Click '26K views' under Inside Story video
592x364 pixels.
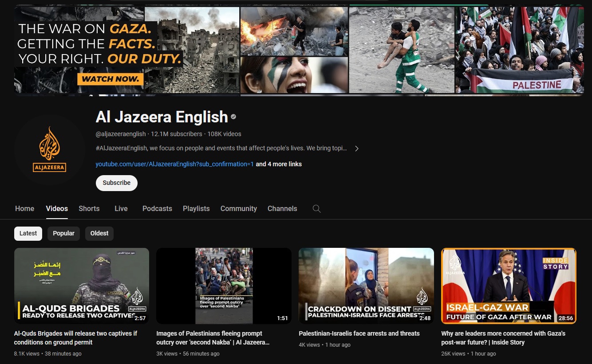pyautogui.click(x=453, y=354)
